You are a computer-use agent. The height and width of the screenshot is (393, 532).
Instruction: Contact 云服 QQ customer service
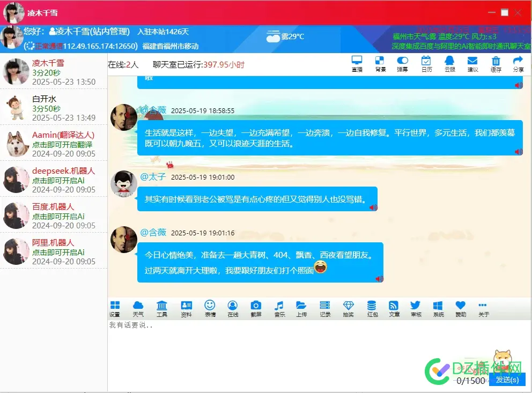(449, 64)
